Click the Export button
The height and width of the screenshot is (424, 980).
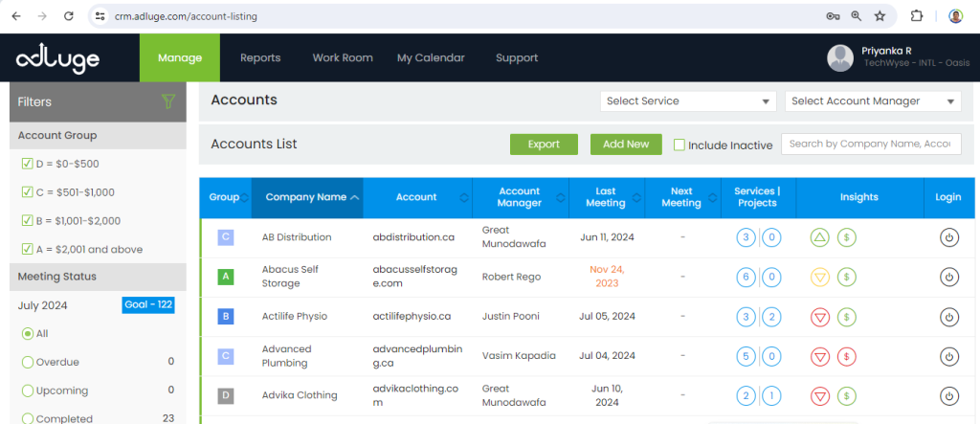(x=544, y=145)
